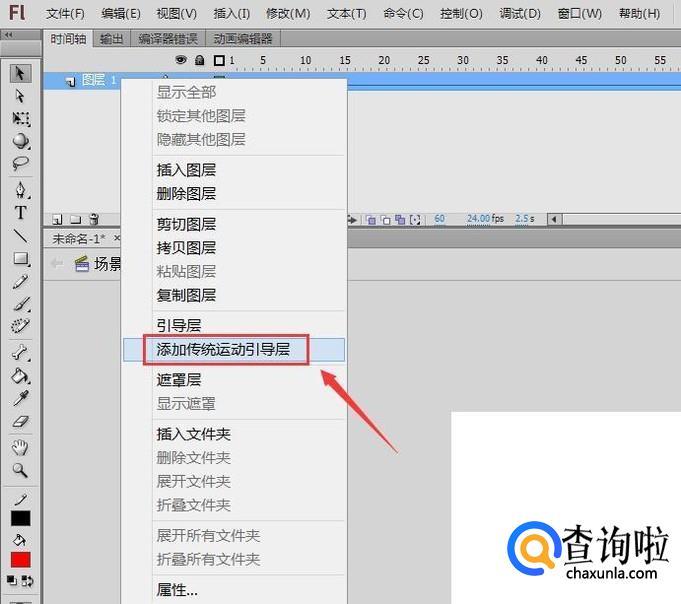Open the 文本(T) menu
681x604 pixels.
[x=347, y=14]
